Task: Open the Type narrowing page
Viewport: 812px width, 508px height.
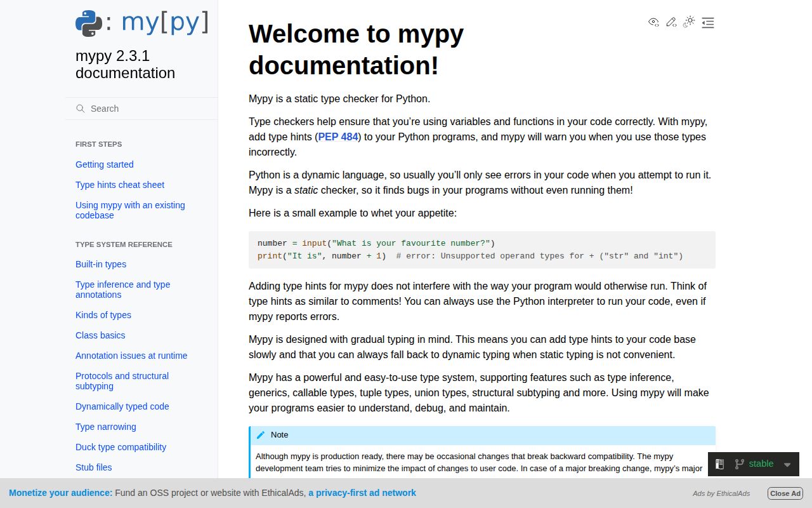Action: (106, 427)
